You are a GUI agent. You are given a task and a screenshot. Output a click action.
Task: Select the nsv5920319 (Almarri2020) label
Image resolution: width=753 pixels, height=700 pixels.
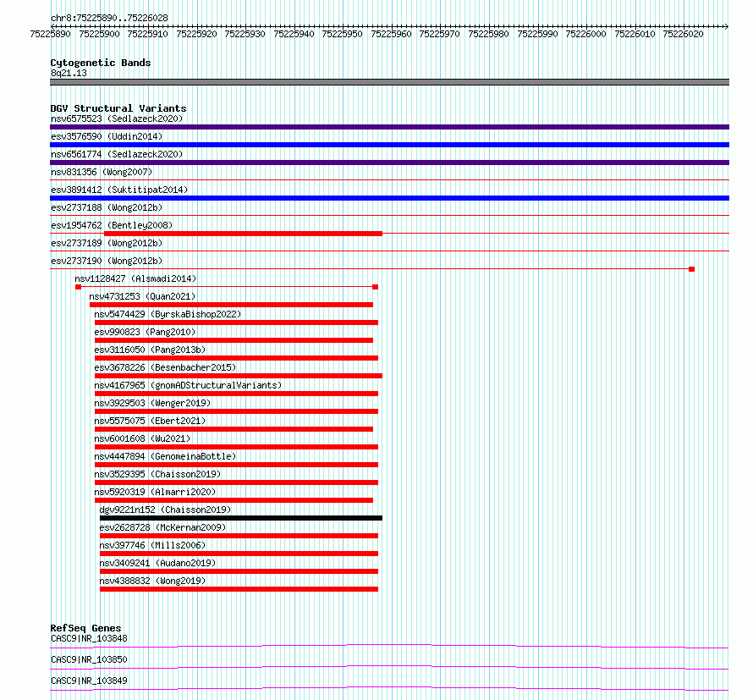tap(155, 492)
